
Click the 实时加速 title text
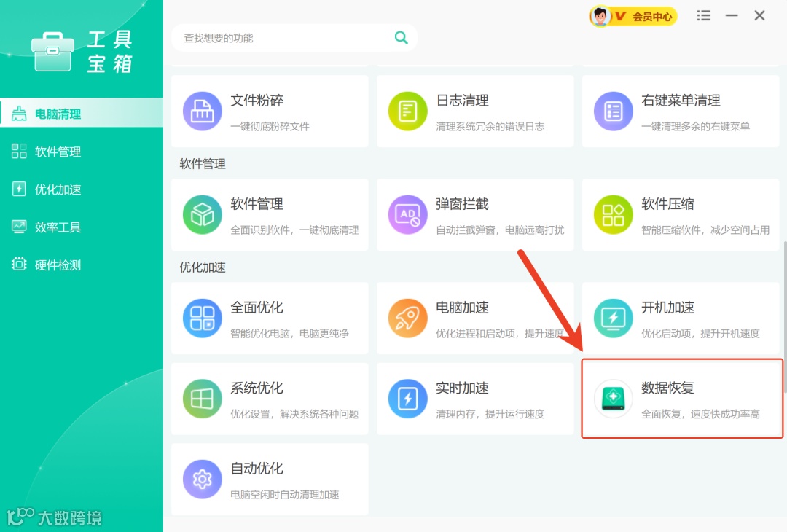[462, 388]
